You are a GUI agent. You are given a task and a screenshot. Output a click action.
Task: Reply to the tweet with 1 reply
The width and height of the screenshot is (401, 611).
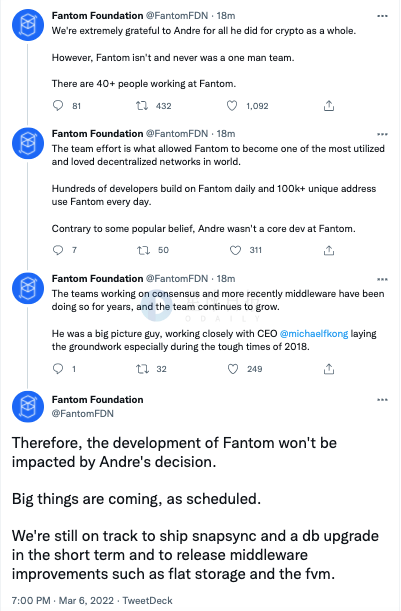(58, 369)
